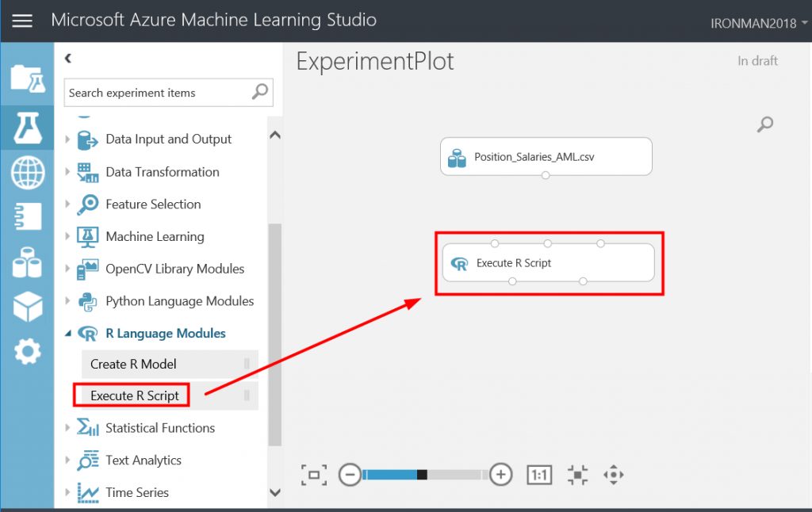The image size is (812, 512).
Task: Click the canvas search magnifier icon
Action: (x=765, y=124)
